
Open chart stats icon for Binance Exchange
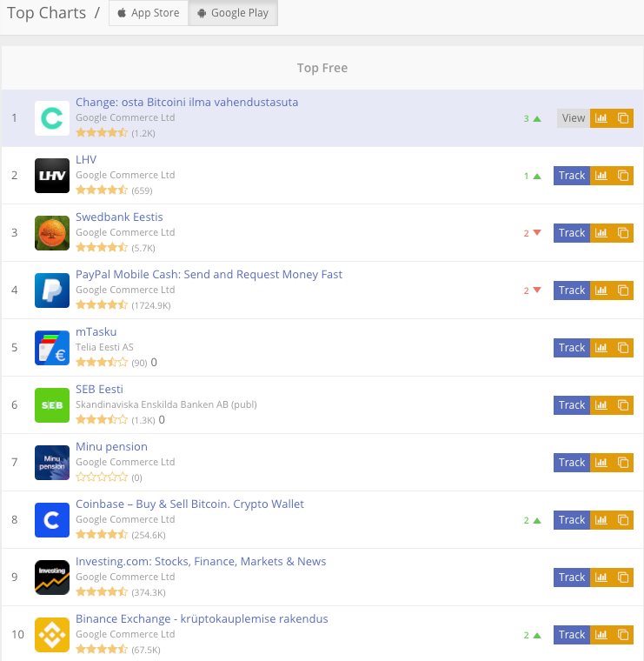[601, 634]
